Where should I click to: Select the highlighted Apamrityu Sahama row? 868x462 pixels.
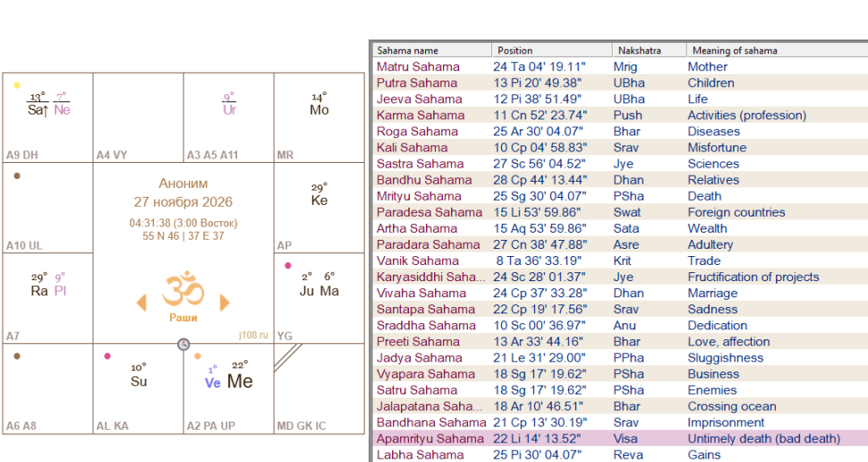(x=620, y=439)
